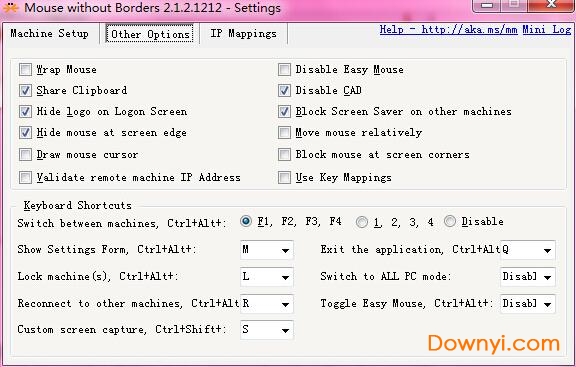
Task: Uncheck Share Clipboard
Action: pyautogui.click(x=25, y=90)
